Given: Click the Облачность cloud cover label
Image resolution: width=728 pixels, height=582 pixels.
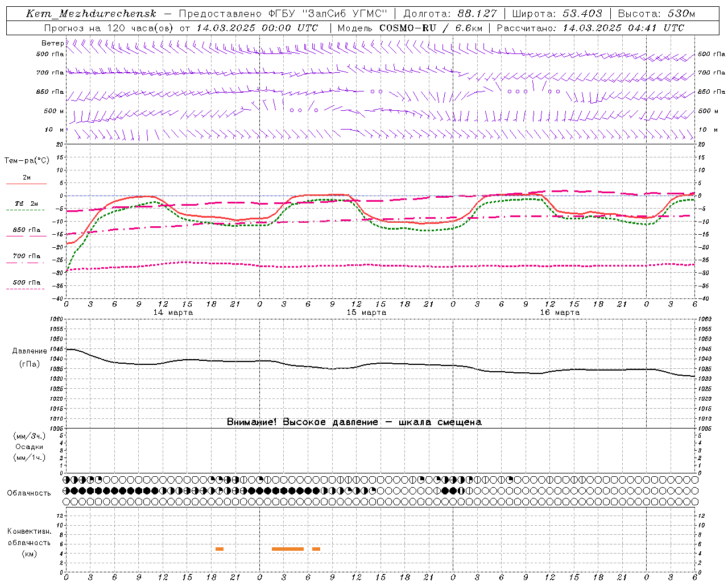Looking at the screenshot, I should pos(29,493).
